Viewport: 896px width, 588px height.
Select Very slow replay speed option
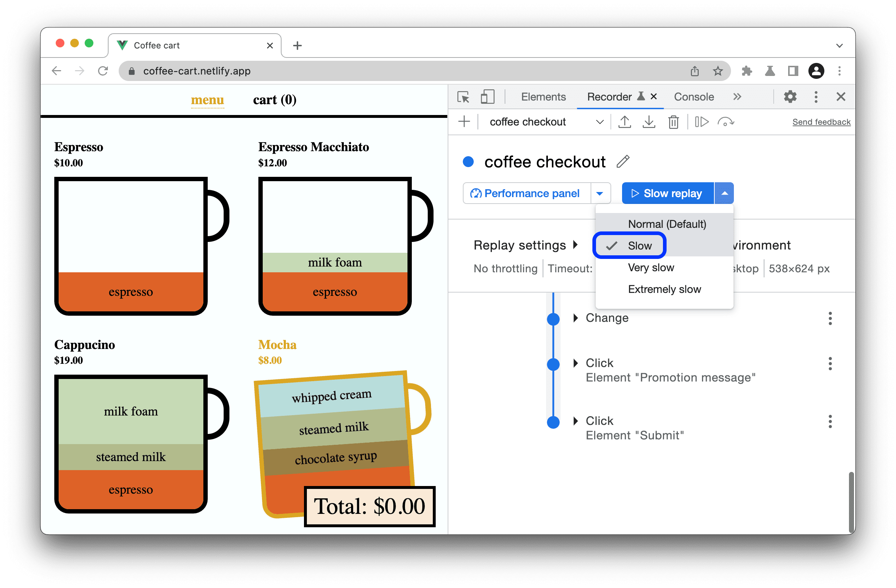652,267
